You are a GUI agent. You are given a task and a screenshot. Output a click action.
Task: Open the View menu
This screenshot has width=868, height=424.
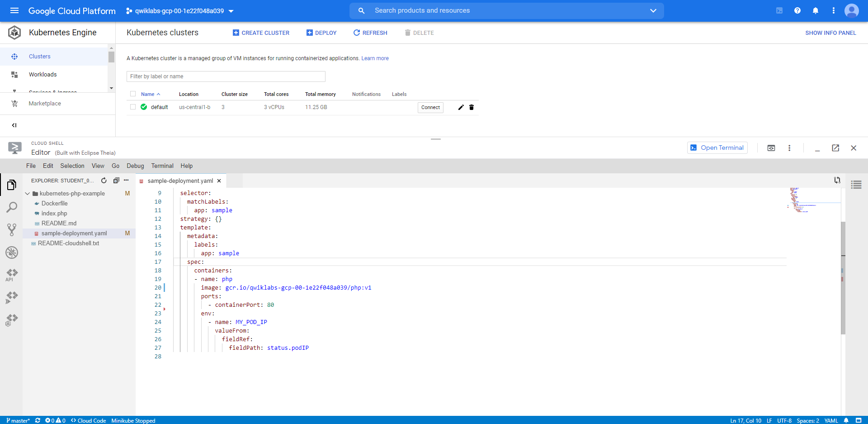(x=98, y=166)
